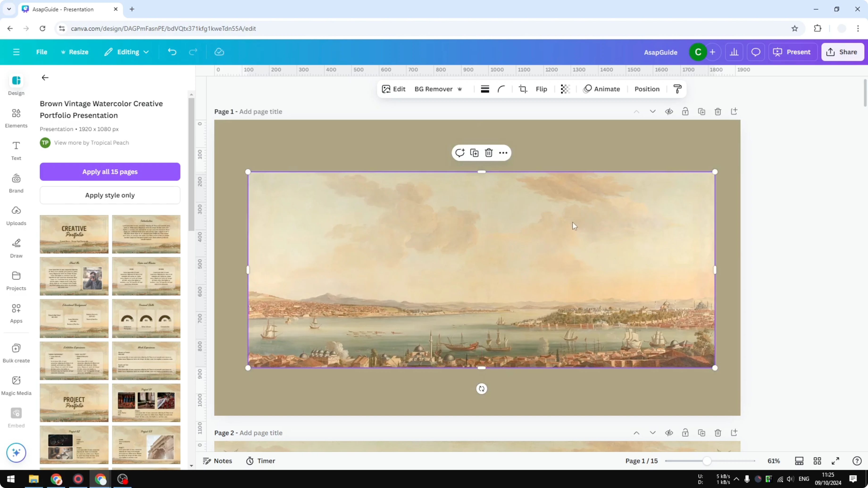
Task: Add a collaborator with plus button
Action: tap(712, 52)
